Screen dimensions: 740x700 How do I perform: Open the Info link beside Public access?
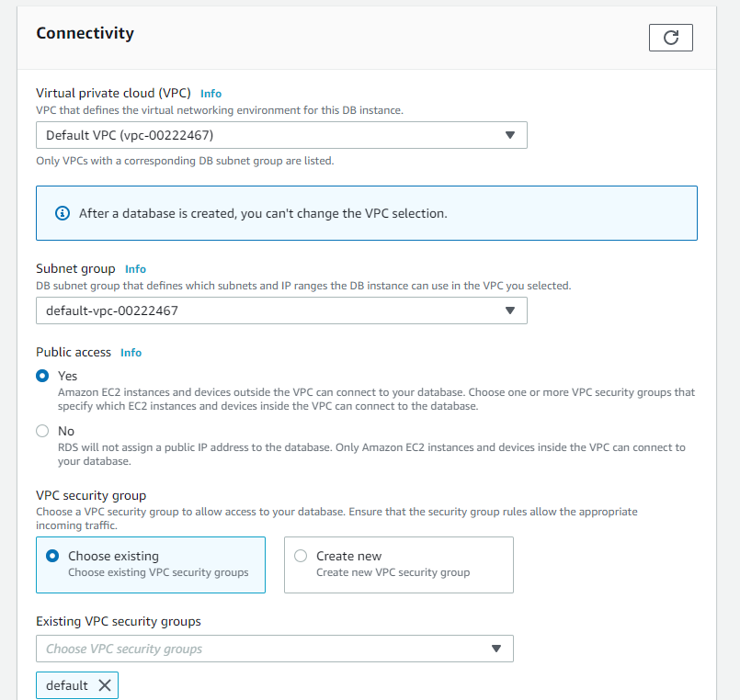pos(131,353)
